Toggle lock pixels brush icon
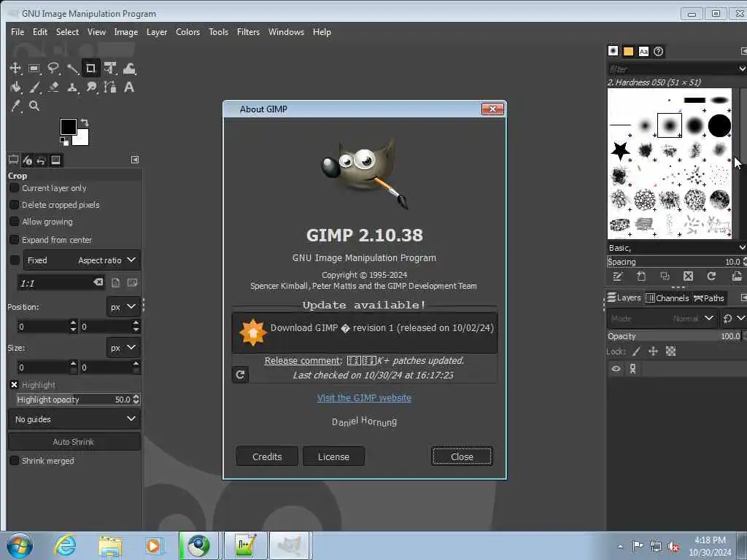747x560 pixels. tap(636, 351)
